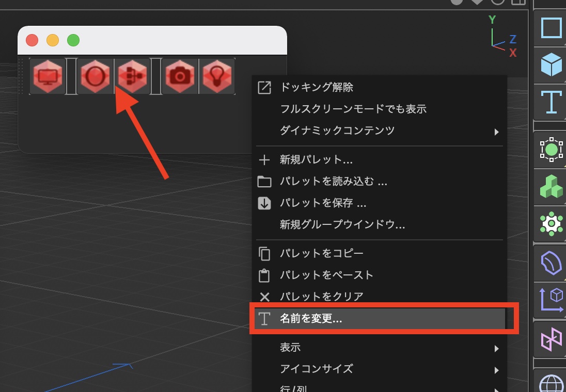Click the blue rectangle spline tool
Screen dimensions: 566x392
[x=551, y=28]
